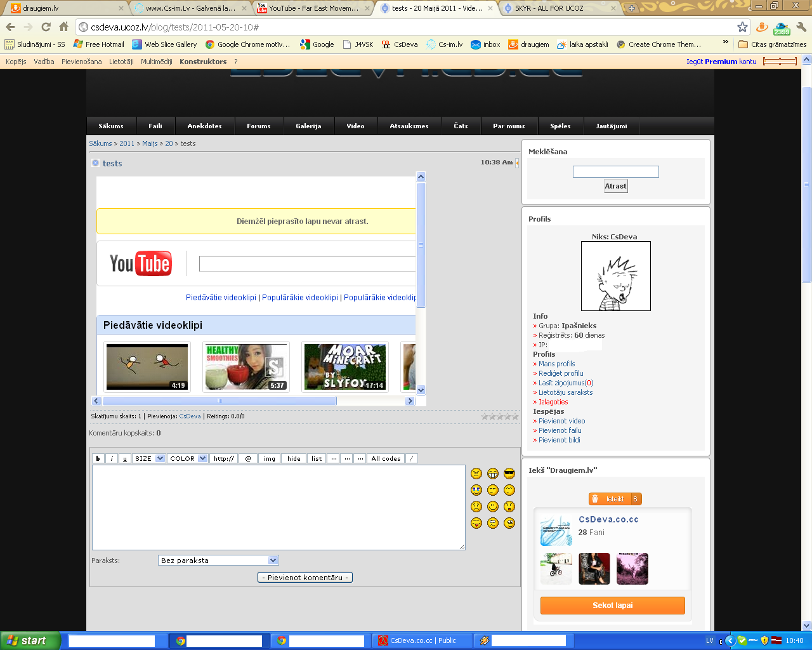The width and height of the screenshot is (812, 650).
Task: Click the Sekot lapai orange button
Action: 613,606
